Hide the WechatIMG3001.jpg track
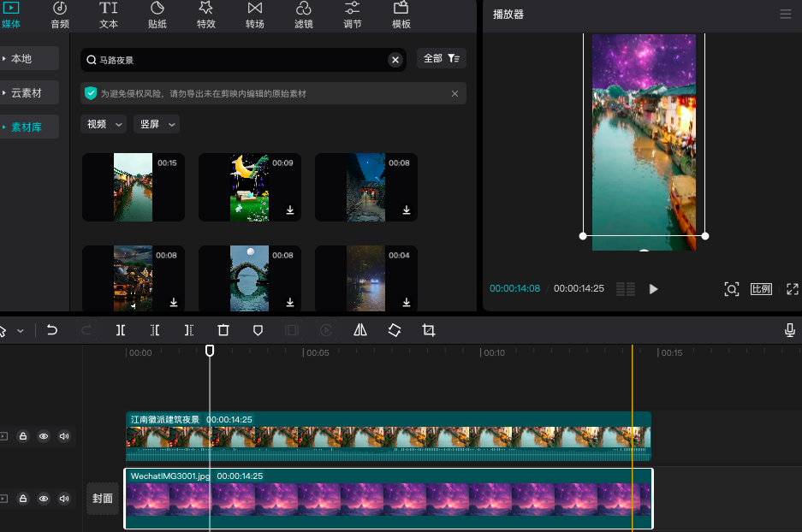The width and height of the screenshot is (802, 532). click(x=44, y=499)
